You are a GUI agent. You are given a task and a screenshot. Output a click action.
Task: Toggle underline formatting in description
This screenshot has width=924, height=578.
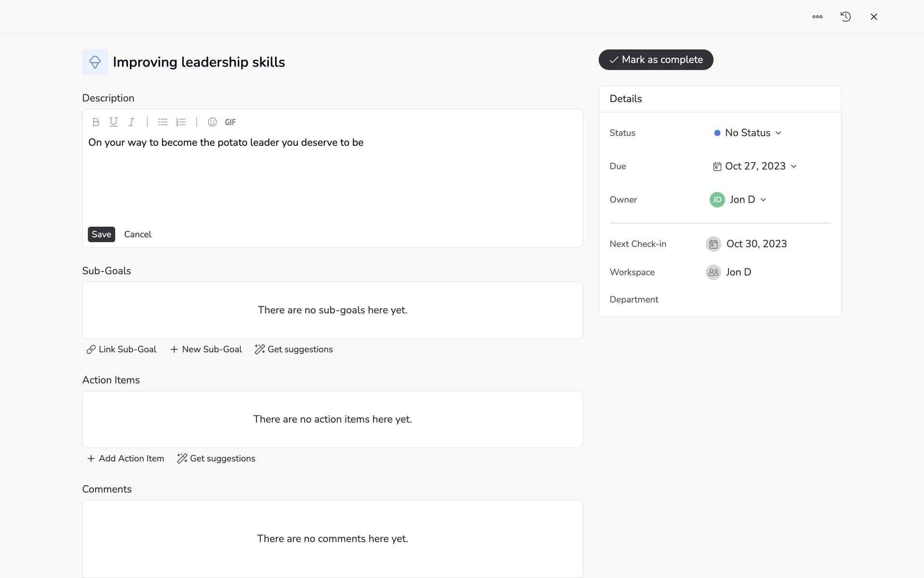pos(114,122)
